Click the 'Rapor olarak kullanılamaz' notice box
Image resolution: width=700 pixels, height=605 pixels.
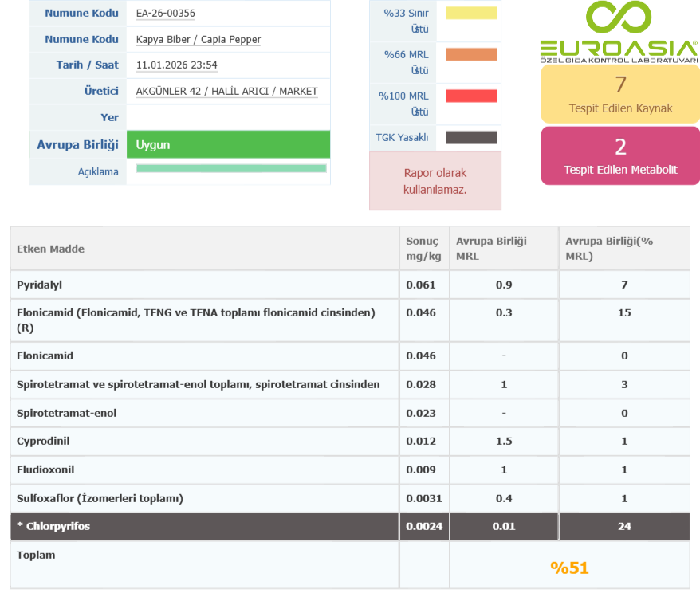[x=435, y=181]
